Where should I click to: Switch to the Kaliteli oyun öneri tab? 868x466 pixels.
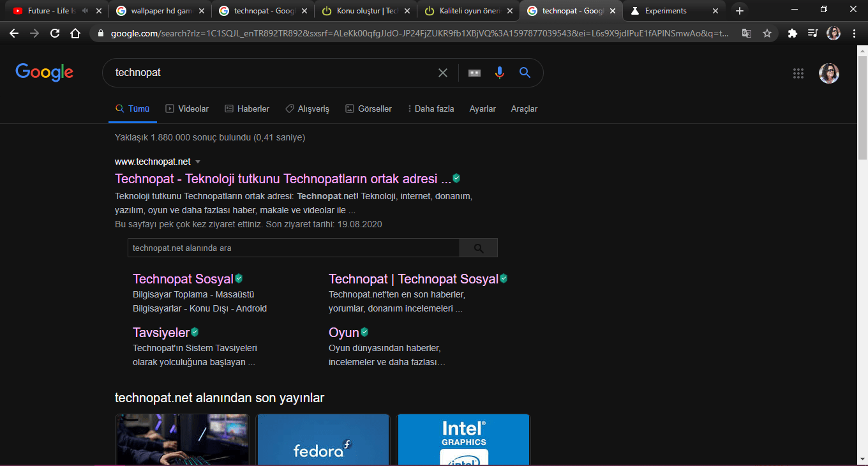[x=468, y=11]
